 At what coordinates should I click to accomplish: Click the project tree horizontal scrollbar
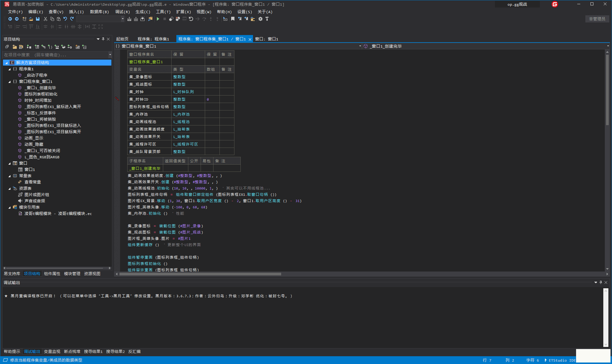[x=57, y=268]
